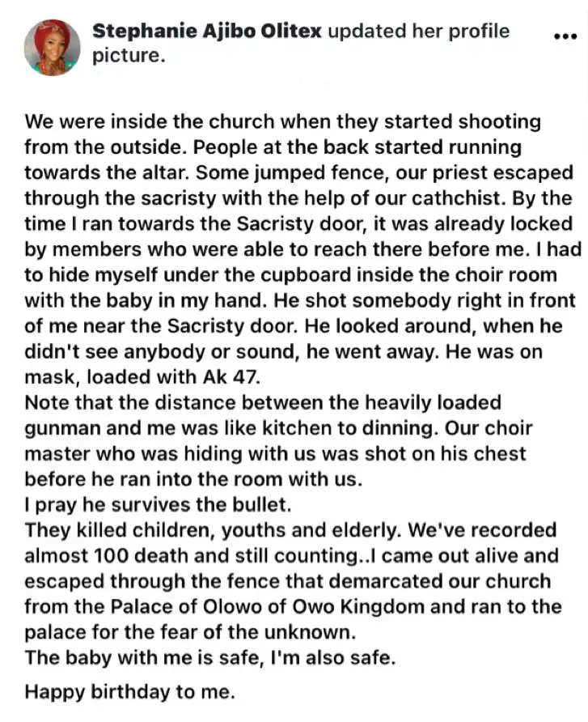
Task: Click the line beginning 'towards the altar'
Action: click(x=298, y=173)
